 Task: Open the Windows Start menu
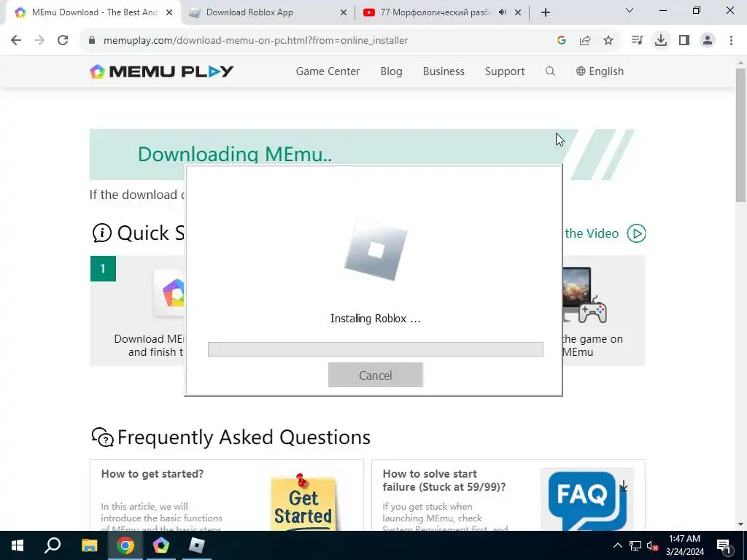pyautogui.click(x=18, y=545)
